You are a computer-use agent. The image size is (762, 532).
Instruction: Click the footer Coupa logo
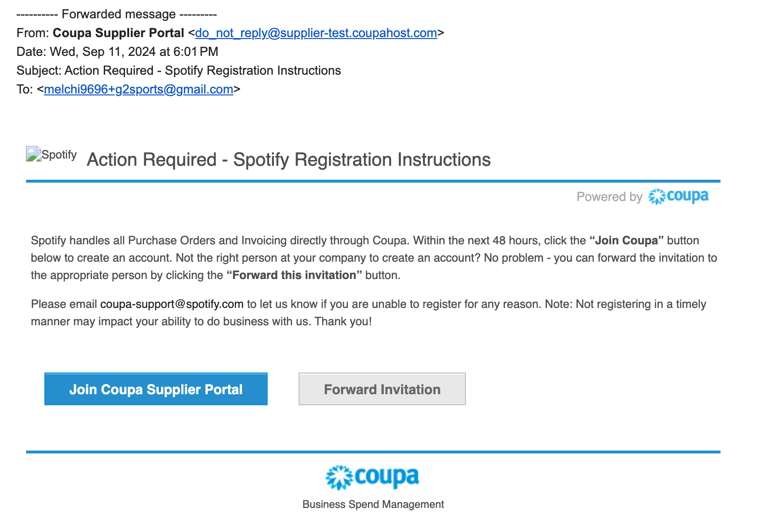coord(372,477)
